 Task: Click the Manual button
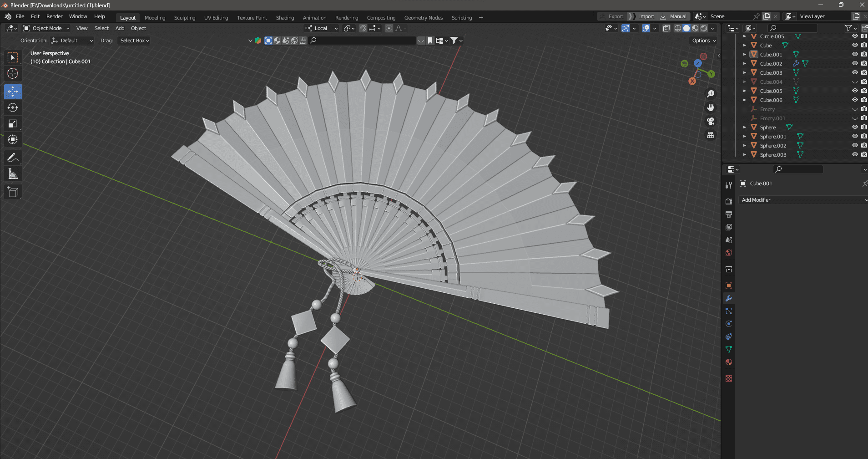(674, 16)
